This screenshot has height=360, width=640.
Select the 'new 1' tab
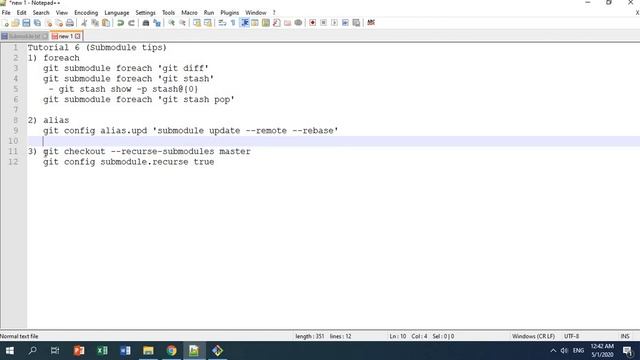[66, 36]
